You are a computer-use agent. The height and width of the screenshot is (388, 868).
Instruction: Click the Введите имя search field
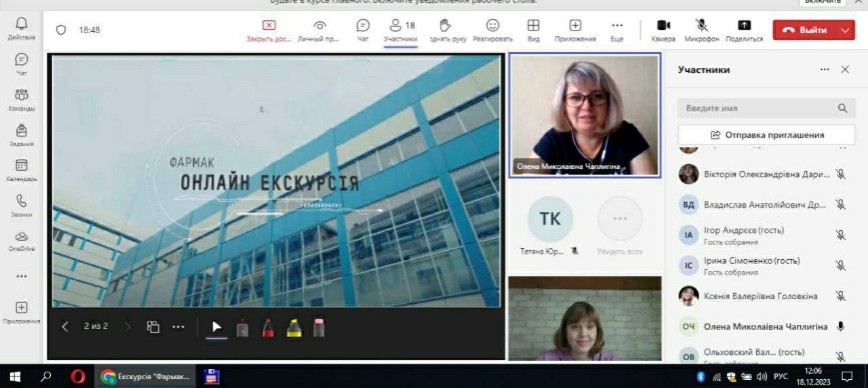[759, 108]
